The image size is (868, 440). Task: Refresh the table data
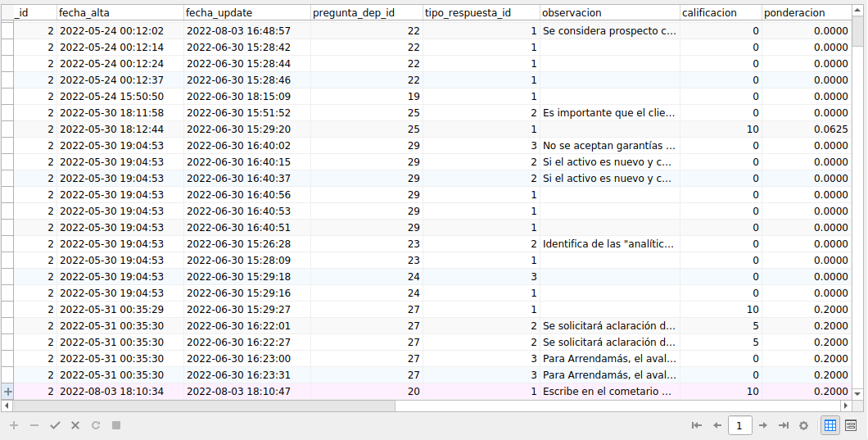(x=96, y=425)
